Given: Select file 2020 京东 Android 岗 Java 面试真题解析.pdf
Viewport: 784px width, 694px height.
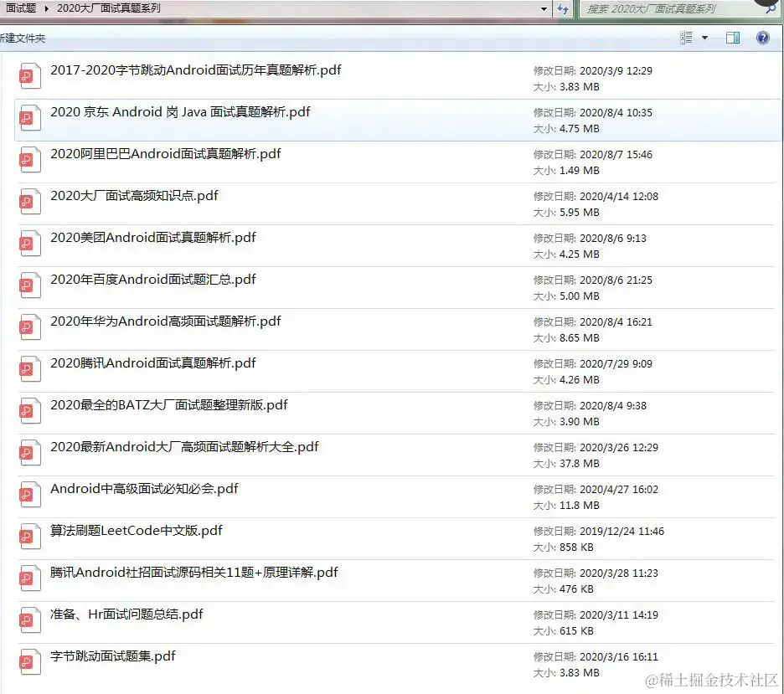Looking at the screenshot, I should (180, 112).
